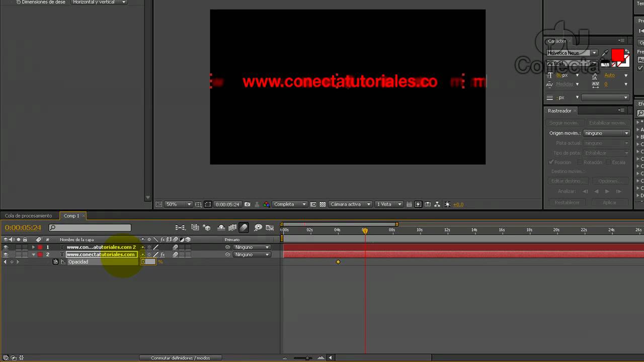Select the Carácter panel tab
The image size is (644, 362).
coord(557,41)
